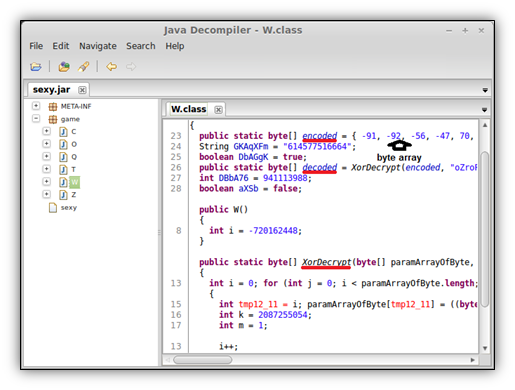Screen dimensions: 515x390
Task: Close the sexy.jar tab
Action: pyautogui.click(x=82, y=90)
